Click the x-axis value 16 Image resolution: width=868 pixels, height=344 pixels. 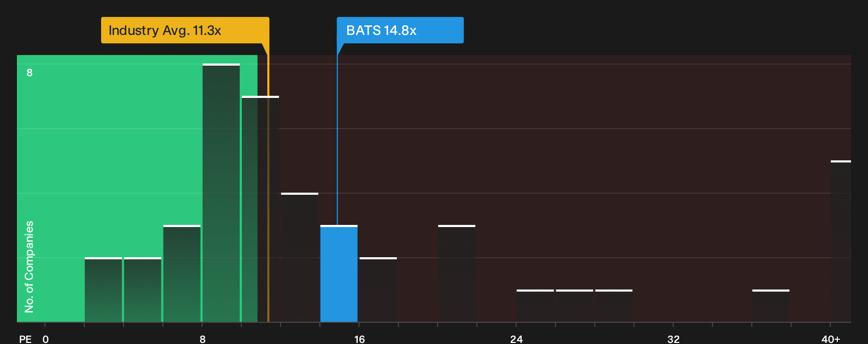[x=359, y=339]
